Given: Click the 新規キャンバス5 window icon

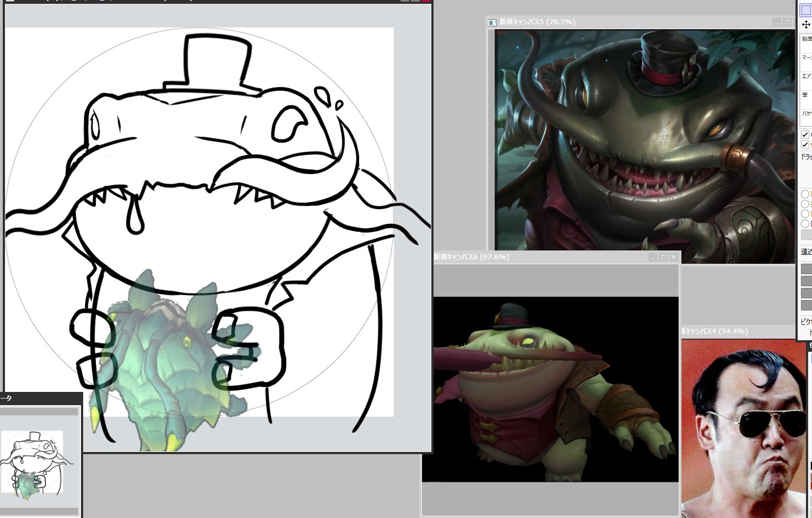Looking at the screenshot, I should [492, 23].
